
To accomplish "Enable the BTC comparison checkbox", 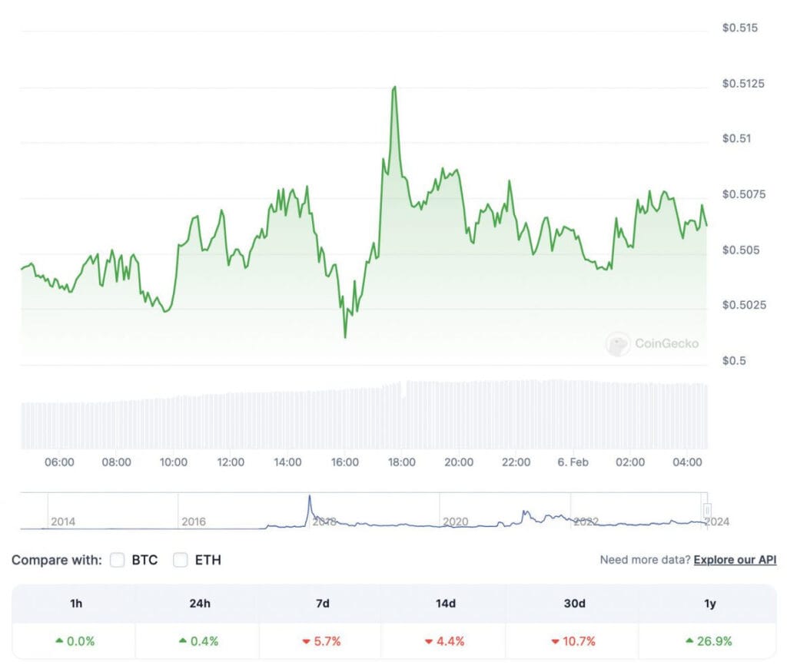I will pos(118,560).
